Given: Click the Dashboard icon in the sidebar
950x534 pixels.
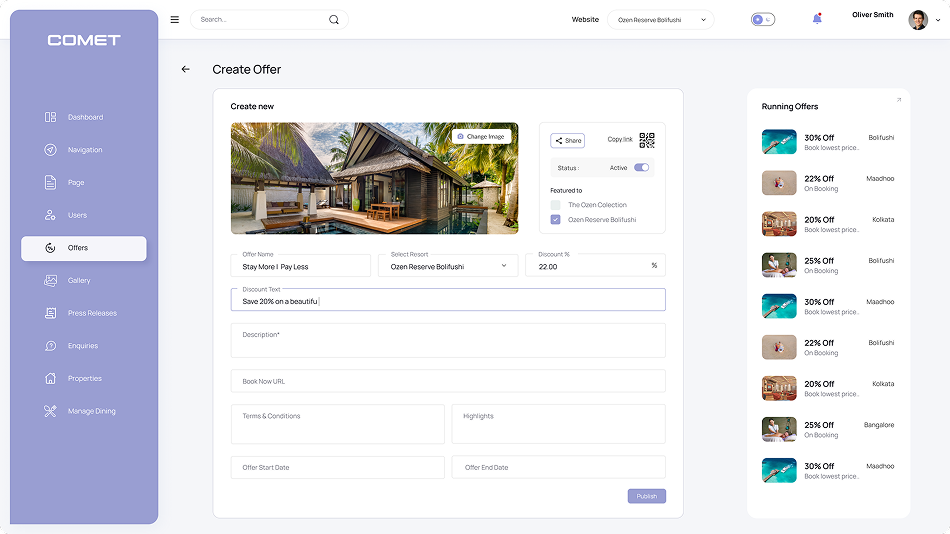Looking at the screenshot, I should coord(50,117).
